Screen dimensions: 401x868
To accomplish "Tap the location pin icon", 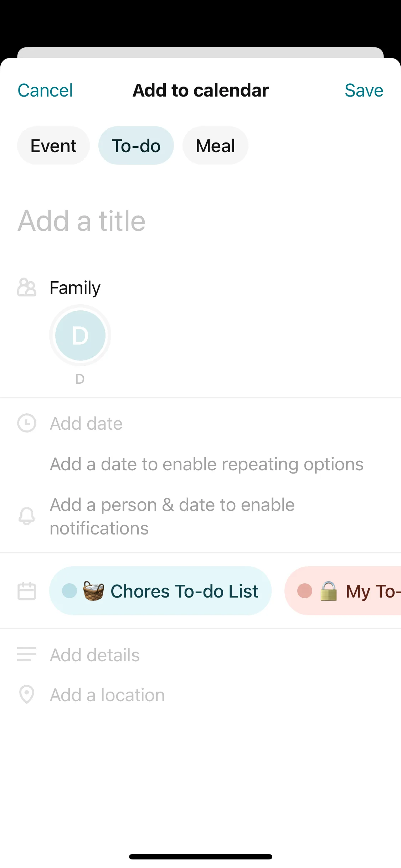I will pyautogui.click(x=27, y=694).
